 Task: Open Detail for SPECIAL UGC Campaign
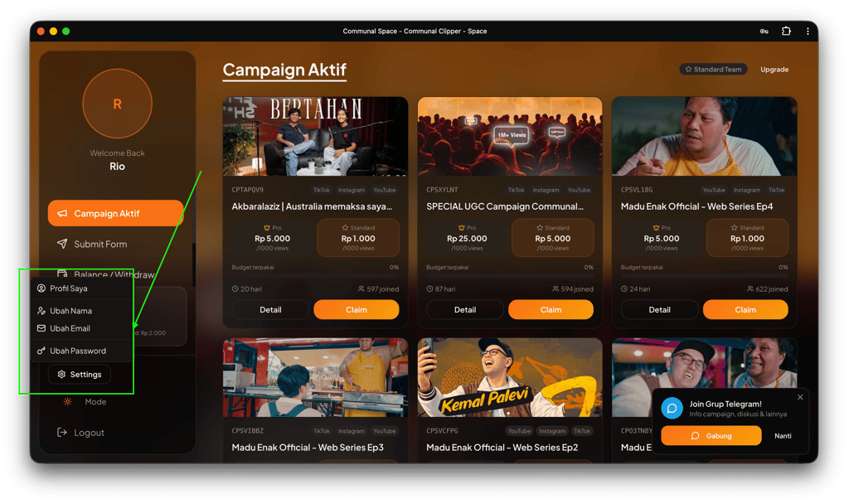464,310
